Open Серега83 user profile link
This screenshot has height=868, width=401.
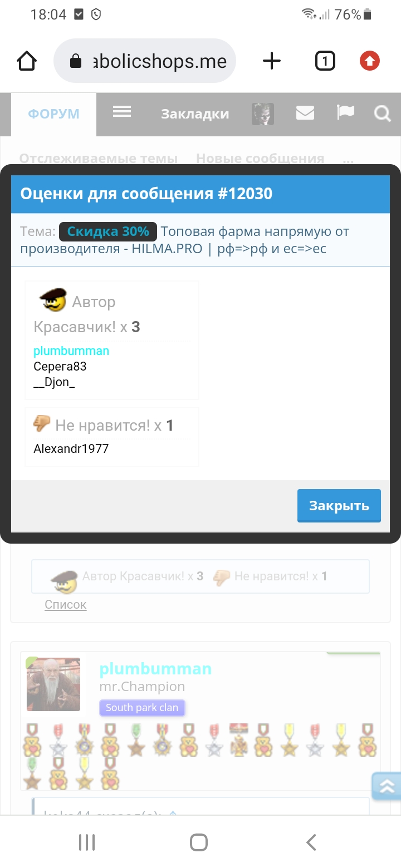(x=60, y=367)
